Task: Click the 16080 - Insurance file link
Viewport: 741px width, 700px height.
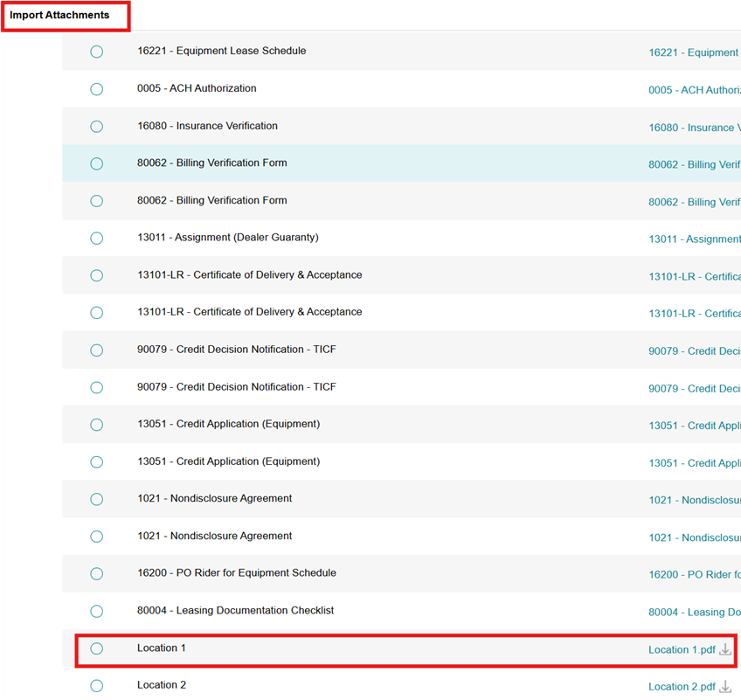Action: click(694, 128)
